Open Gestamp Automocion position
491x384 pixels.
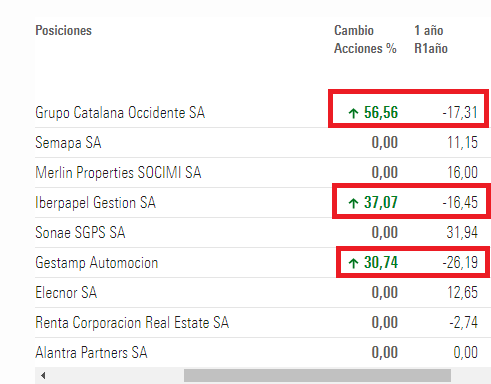coord(97,263)
